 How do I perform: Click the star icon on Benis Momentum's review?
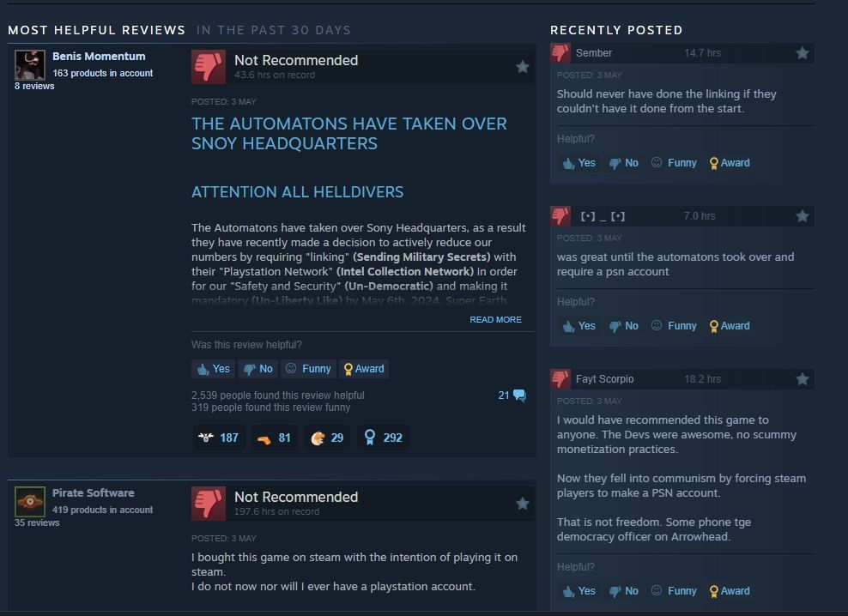click(x=522, y=67)
